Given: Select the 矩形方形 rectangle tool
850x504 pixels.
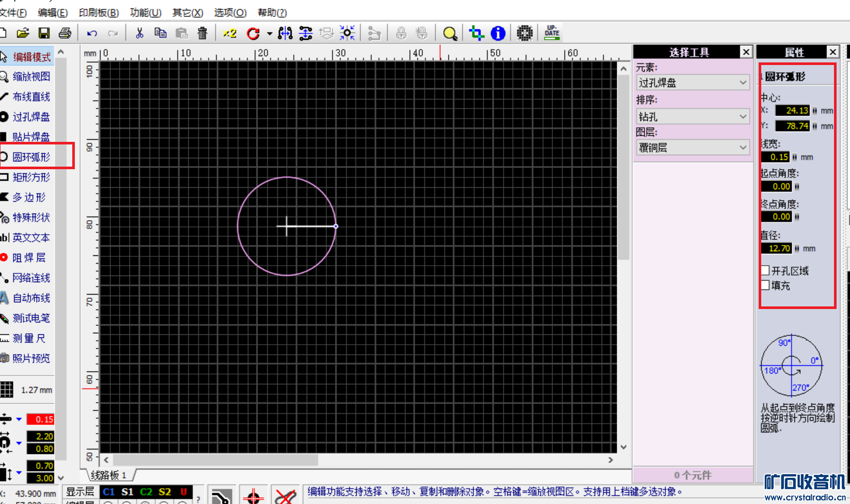Looking at the screenshot, I should [27, 177].
